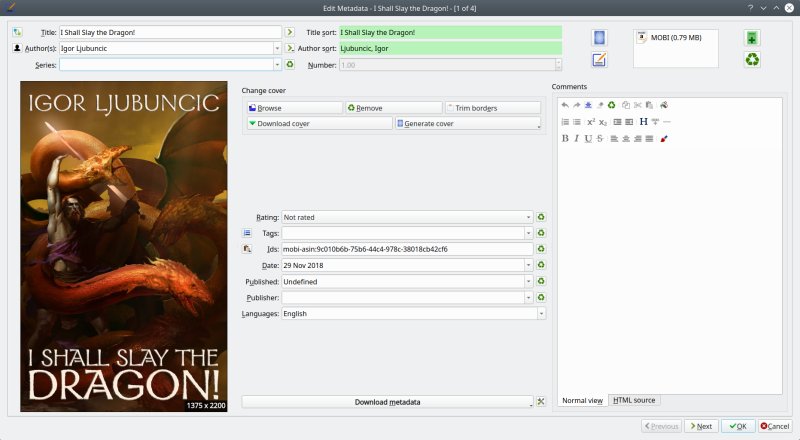
Task: Open the configure metadata download wrench icon
Action: coord(541,402)
